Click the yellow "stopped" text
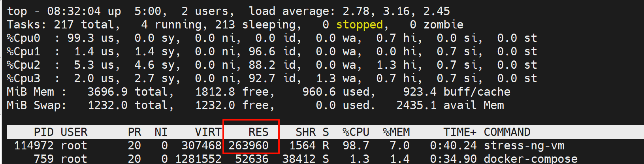This screenshot has width=644, height=164. pos(359,25)
